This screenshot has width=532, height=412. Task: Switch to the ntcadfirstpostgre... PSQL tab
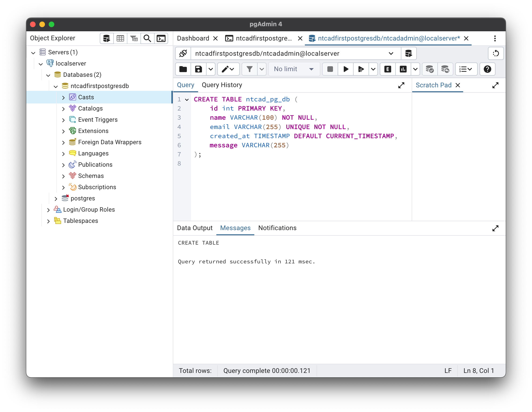[x=264, y=38]
